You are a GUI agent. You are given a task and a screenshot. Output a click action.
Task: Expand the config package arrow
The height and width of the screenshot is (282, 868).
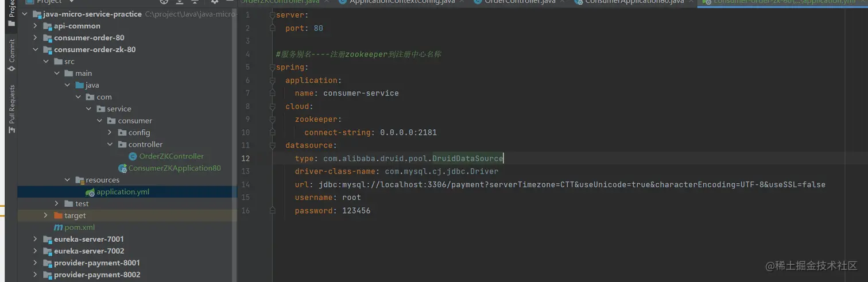click(110, 133)
